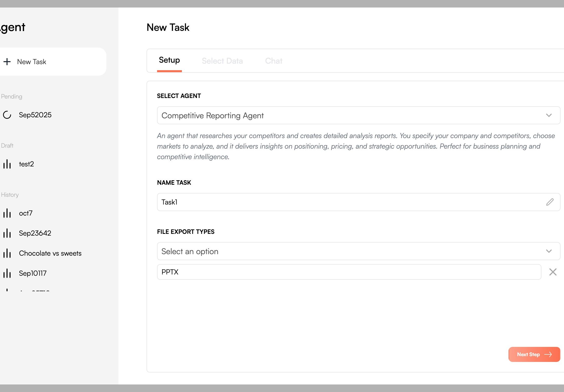
Task: Click the loading spinner icon next to Sep52025
Action: [7, 115]
